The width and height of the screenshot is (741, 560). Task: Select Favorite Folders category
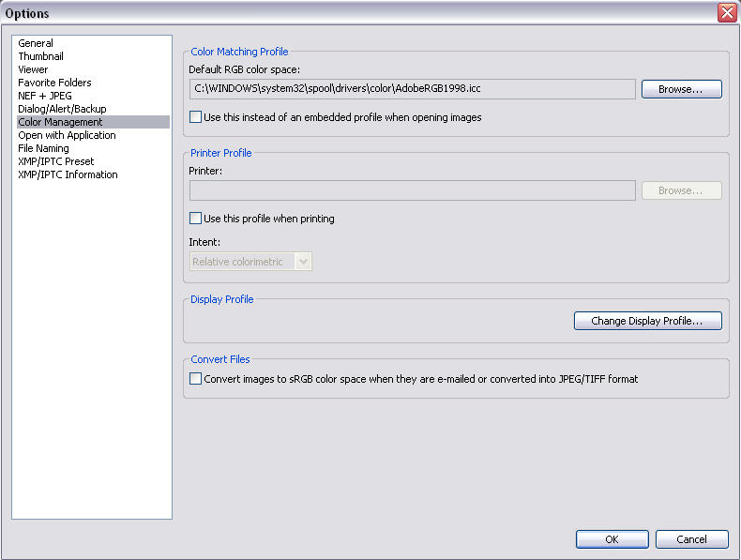click(x=54, y=83)
